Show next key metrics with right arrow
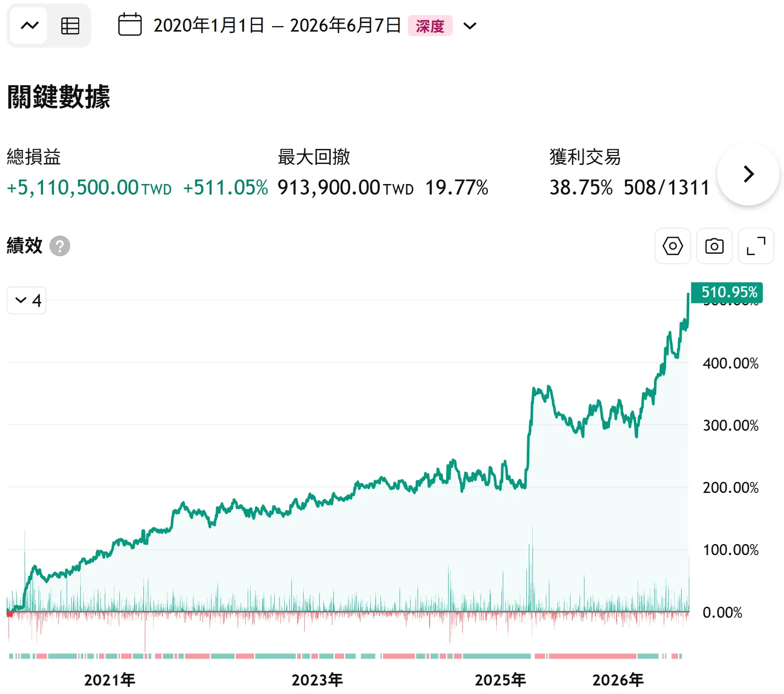The height and width of the screenshot is (694, 784). click(748, 174)
